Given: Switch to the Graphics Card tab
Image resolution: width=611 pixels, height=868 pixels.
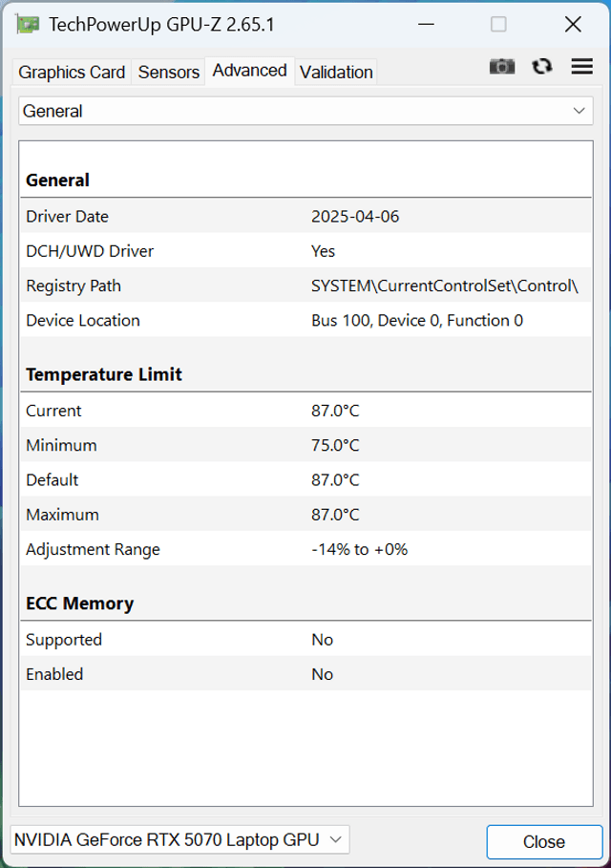Looking at the screenshot, I should 72,72.
